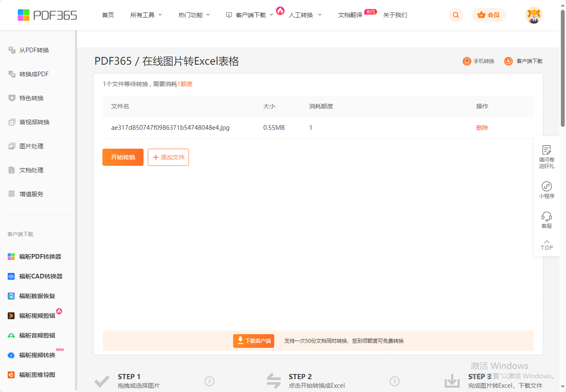566x392 pixels.
Task: Click the PDF365 logo
Action: 47,15
